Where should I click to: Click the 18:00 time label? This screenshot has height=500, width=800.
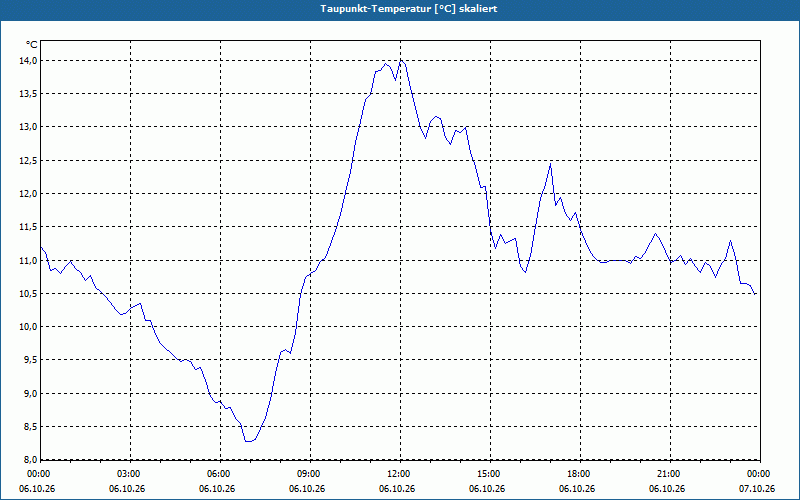tap(580, 474)
